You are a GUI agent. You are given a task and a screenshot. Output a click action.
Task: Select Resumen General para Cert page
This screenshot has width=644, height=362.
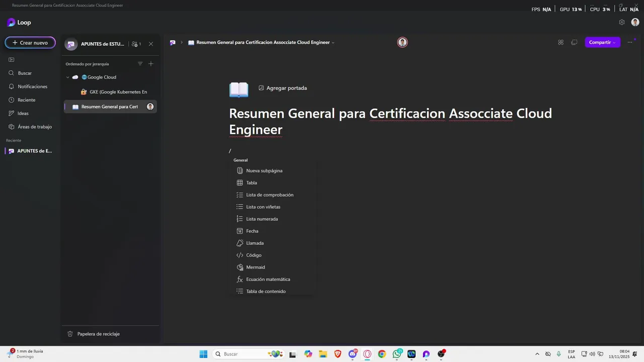point(109,107)
